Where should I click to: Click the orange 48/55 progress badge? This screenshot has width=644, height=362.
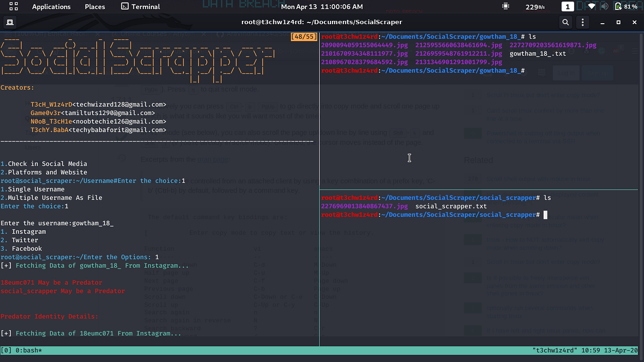(x=304, y=36)
